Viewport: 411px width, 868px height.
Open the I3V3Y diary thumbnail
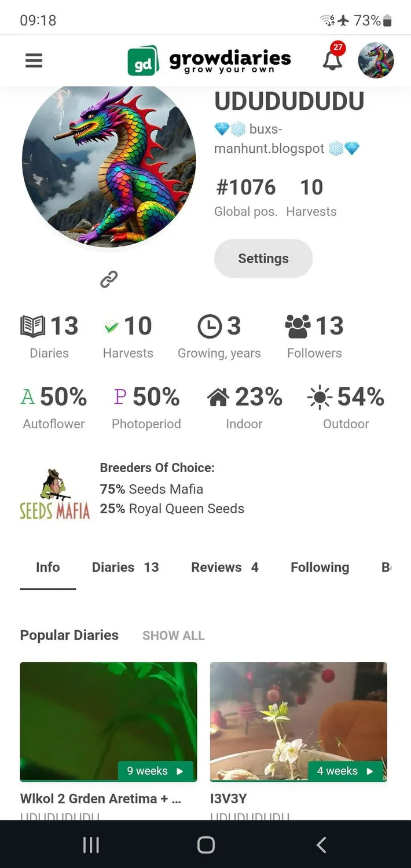pos(299,722)
